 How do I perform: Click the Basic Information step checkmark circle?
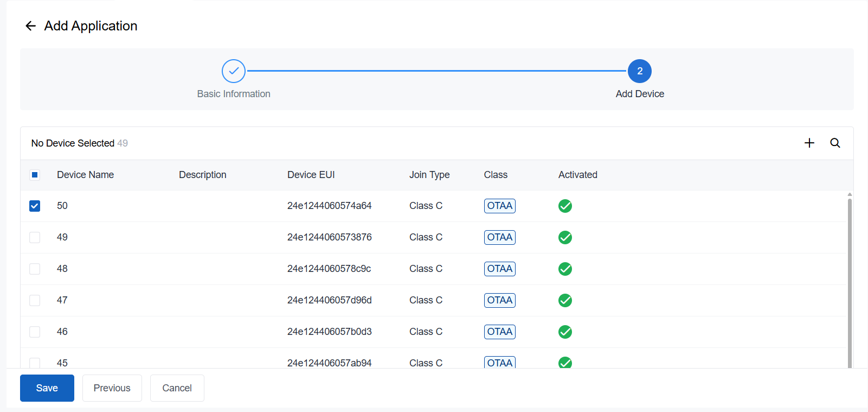[x=234, y=71]
